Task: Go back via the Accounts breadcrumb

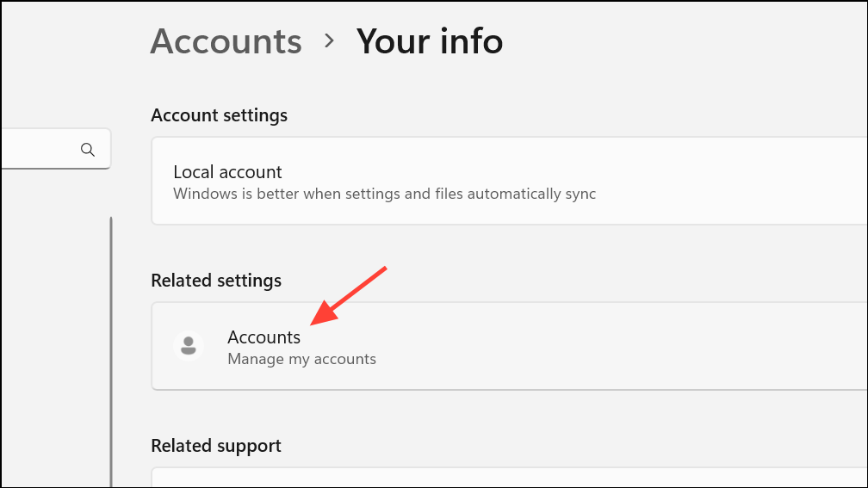Action: point(226,41)
